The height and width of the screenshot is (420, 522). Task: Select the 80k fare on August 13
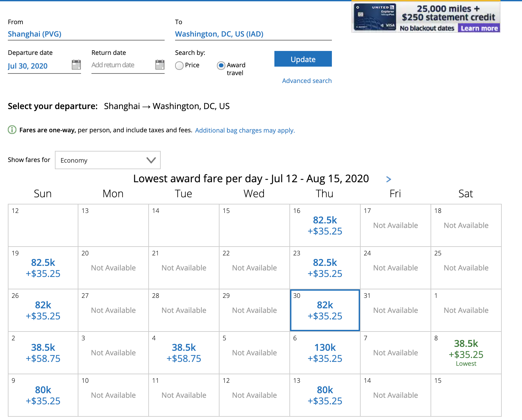[x=325, y=395]
